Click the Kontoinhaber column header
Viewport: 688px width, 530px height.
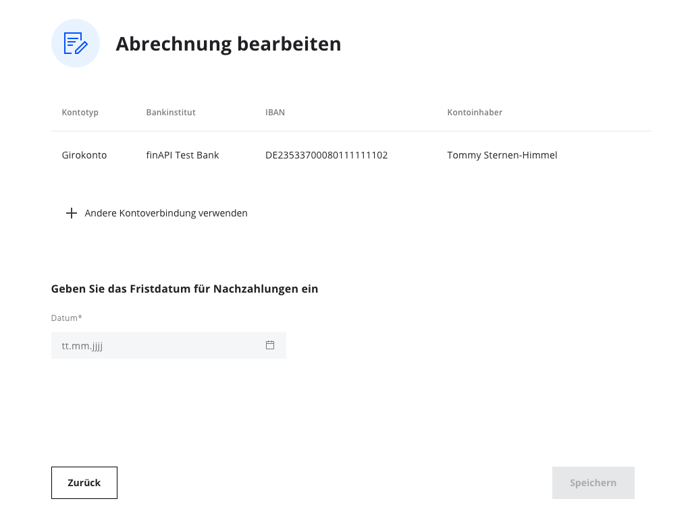pos(475,112)
